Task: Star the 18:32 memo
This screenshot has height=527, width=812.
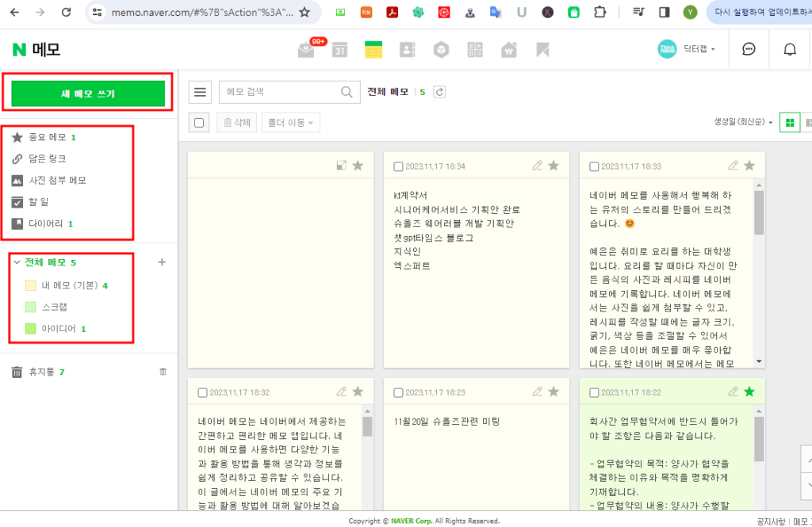Action: (358, 392)
